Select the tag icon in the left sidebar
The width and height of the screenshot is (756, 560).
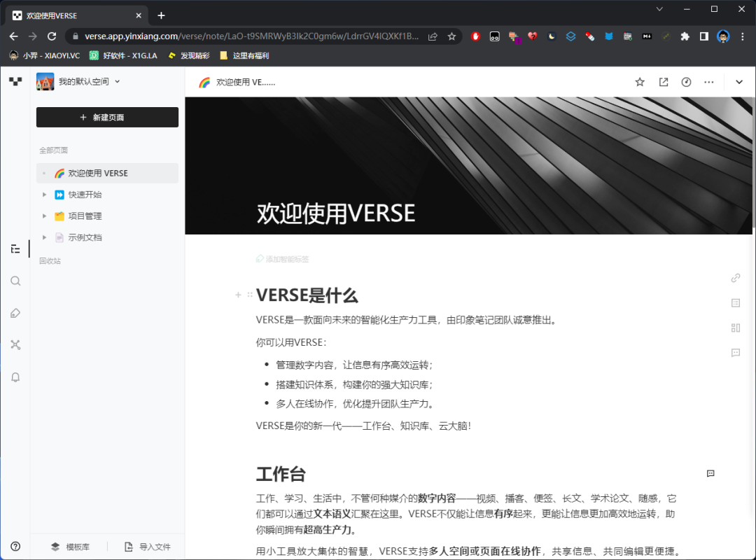click(15, 313)
